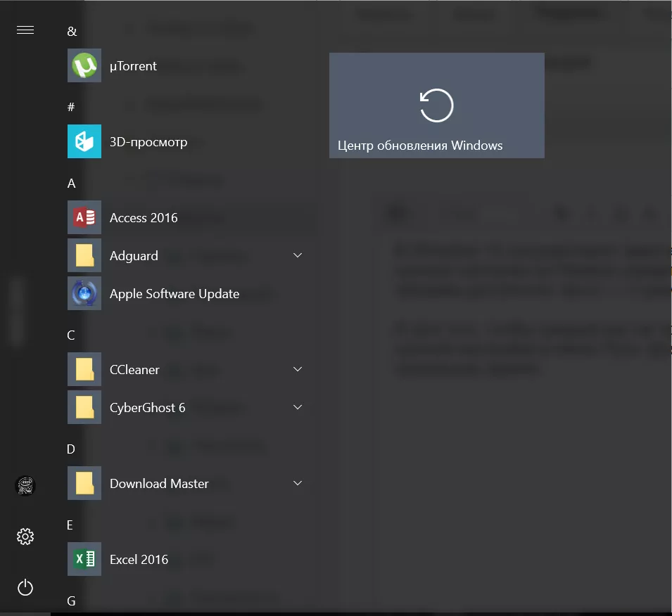Click the Download Master folder label
672x616 pixels.
(159, 484)
